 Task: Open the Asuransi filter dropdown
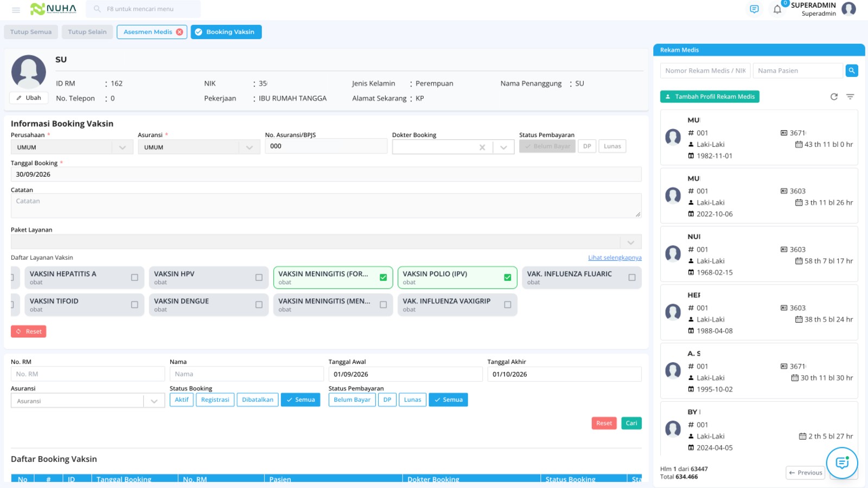click(x=154, y=401)
